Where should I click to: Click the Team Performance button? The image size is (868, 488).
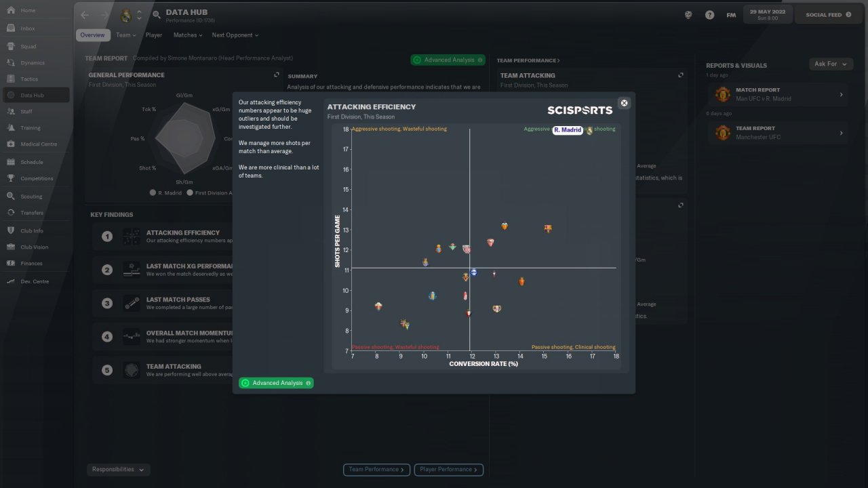click(x=377, y=469)
